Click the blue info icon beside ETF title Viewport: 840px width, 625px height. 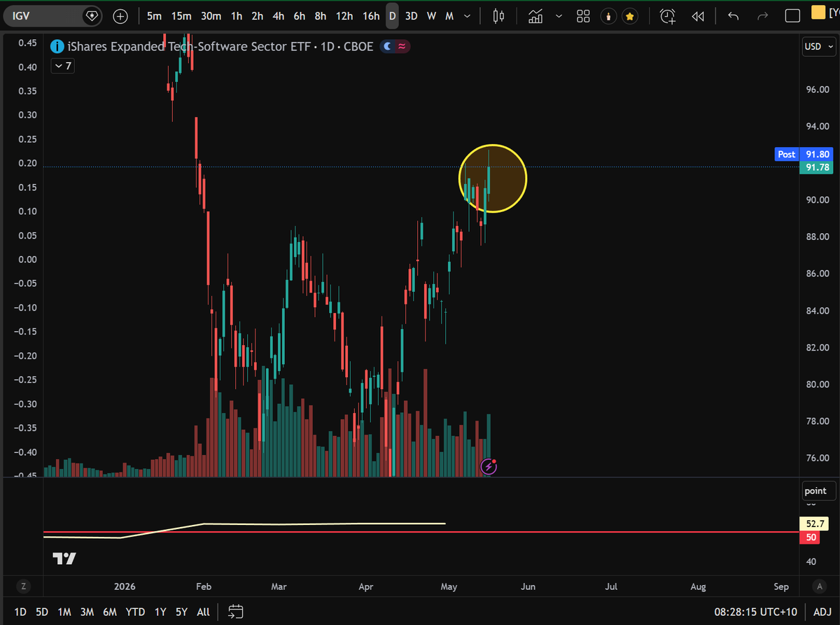point(58,47)
